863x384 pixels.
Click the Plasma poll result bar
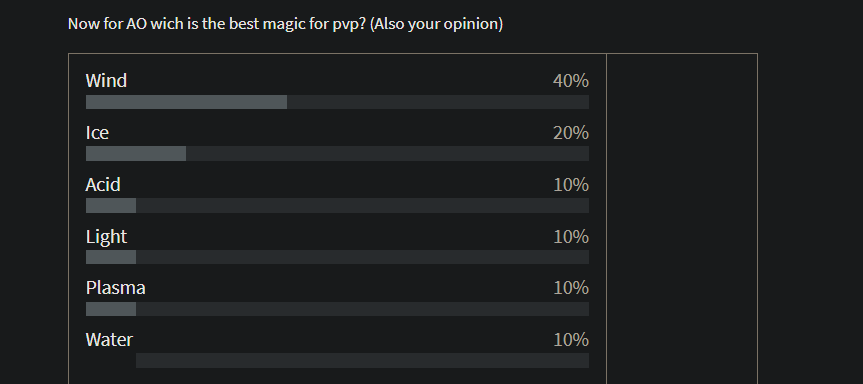click(337, 309)
